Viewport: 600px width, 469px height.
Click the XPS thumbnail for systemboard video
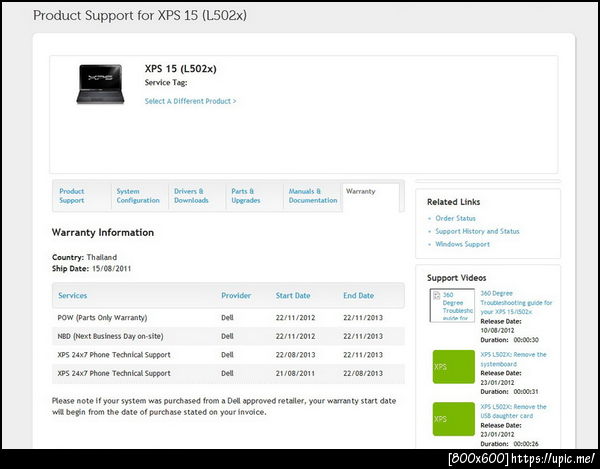pos(453,366)
